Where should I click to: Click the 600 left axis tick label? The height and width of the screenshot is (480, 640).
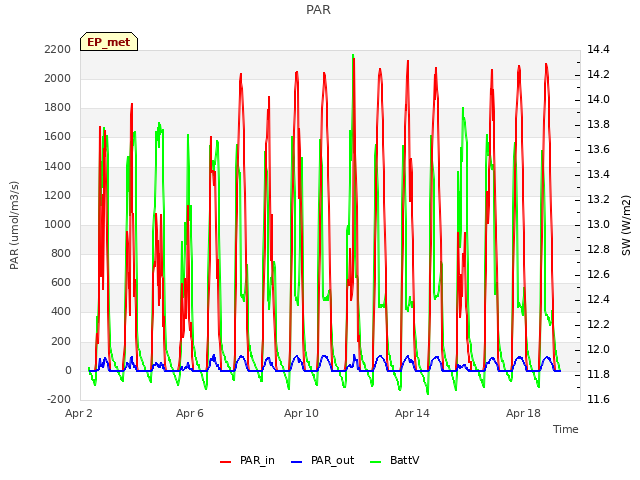tap(61, 283)
